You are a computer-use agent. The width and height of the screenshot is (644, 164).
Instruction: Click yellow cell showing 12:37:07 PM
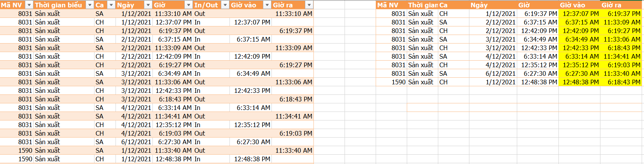579,14
